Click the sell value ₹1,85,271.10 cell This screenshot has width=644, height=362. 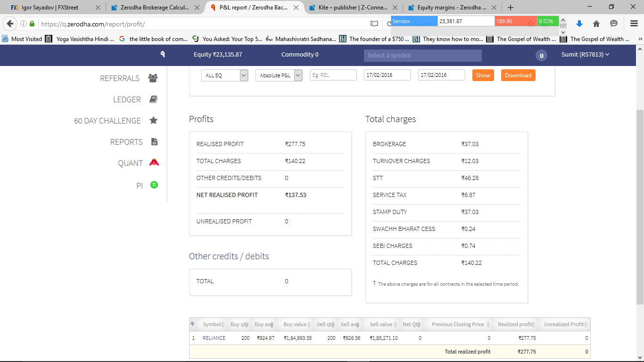(384, 338)
